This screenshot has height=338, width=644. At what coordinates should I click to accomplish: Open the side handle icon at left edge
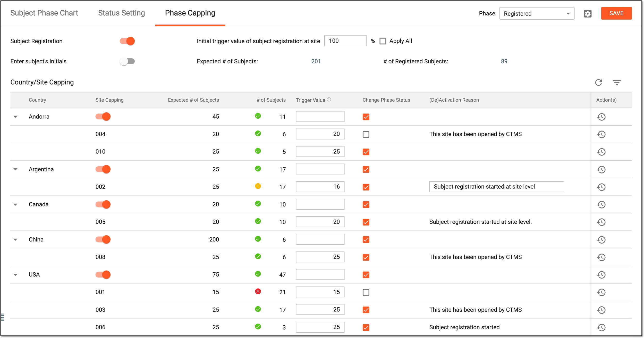point(2,317)
